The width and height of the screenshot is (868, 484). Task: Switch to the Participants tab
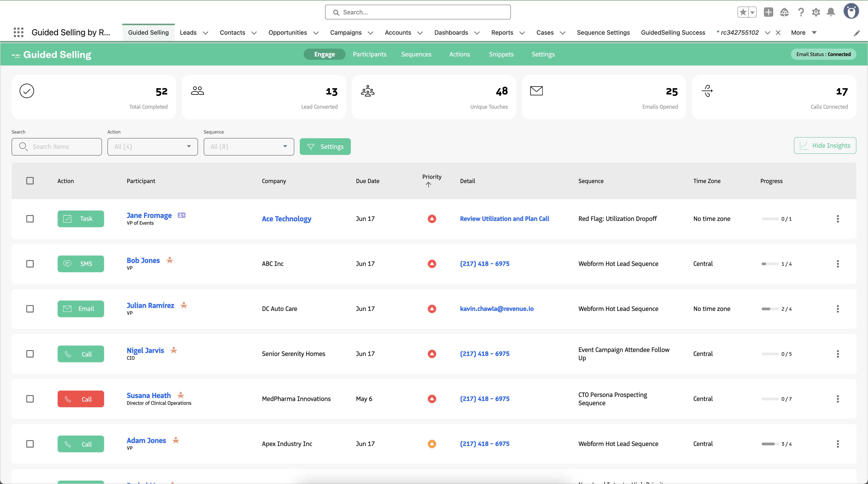coord(369,54)
